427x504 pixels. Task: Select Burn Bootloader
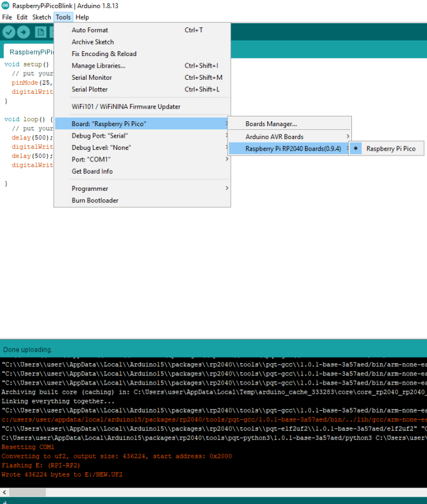(x=95, y=201)
